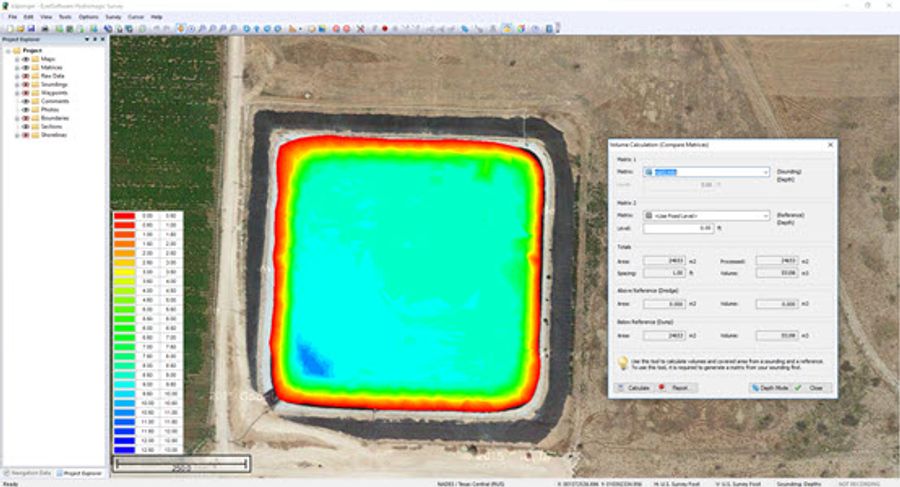Click the red crossed-tools toolbar icon
Viewport: 900px width, 487px height.
[360, 28]
